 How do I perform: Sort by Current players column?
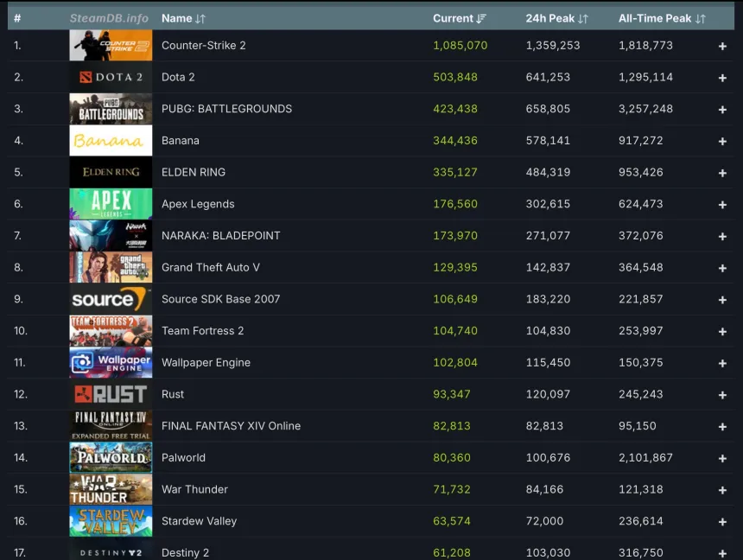[x=460, y=18]
